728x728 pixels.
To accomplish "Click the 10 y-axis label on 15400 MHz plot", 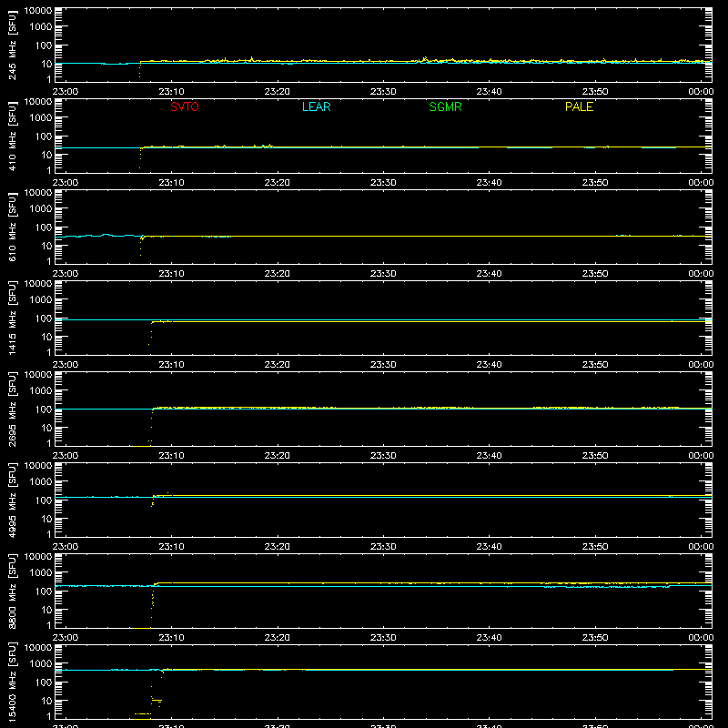I will [46, 701].
